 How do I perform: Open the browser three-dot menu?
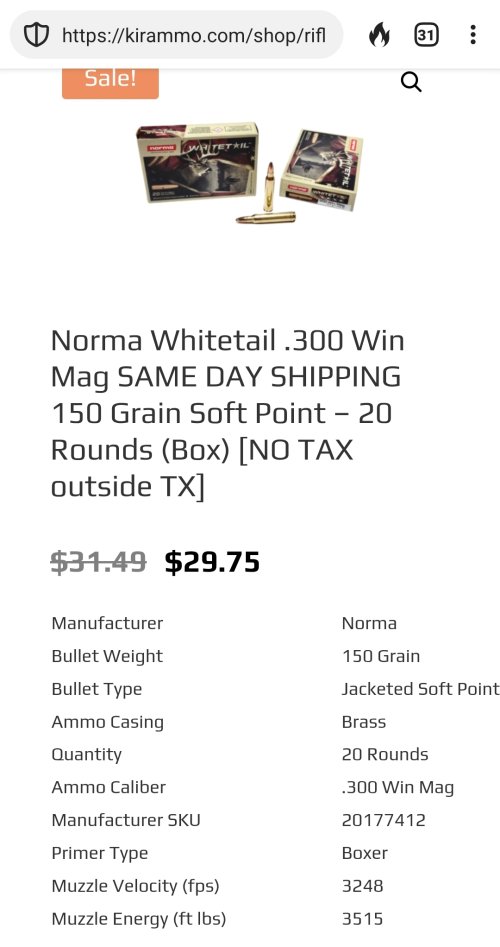[x=473, y=34]
